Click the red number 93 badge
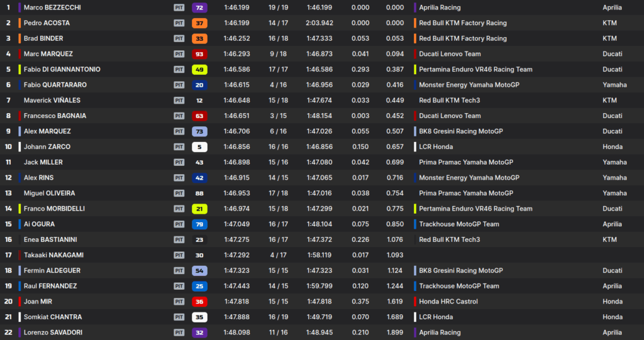 pos(199,54)
